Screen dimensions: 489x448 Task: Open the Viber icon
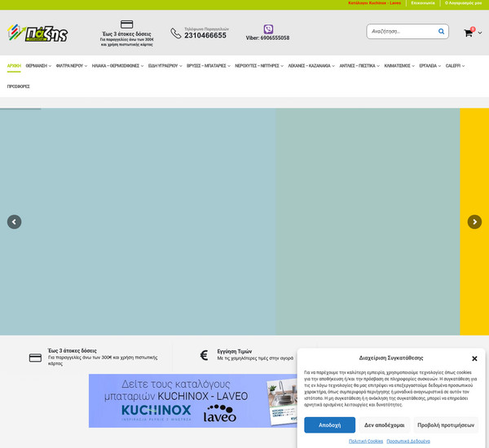pyautogui.click(x=268, y=29)
